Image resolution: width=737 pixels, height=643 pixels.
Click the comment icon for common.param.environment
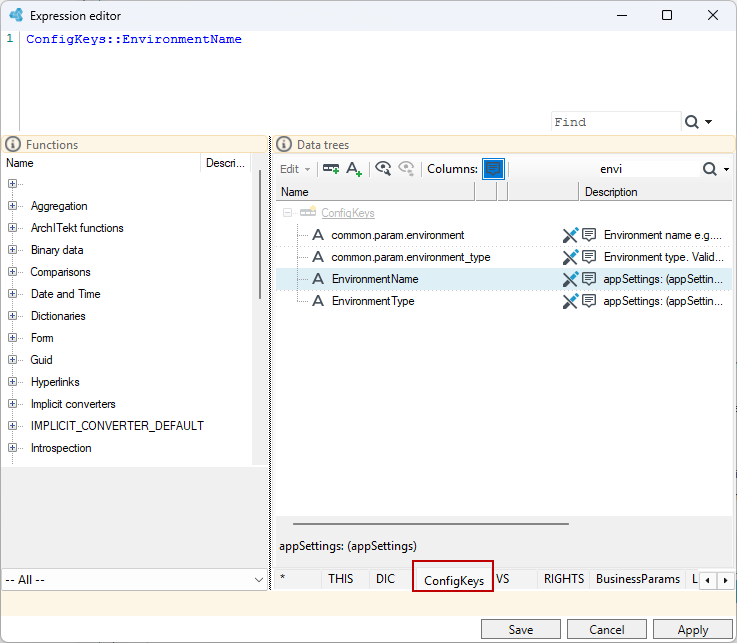tap(589, 235)
